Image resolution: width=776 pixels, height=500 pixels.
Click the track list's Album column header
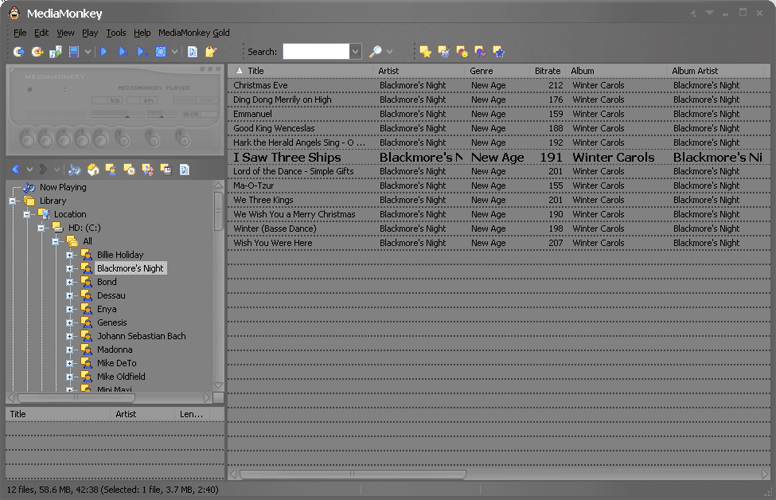tap(616, 71)
